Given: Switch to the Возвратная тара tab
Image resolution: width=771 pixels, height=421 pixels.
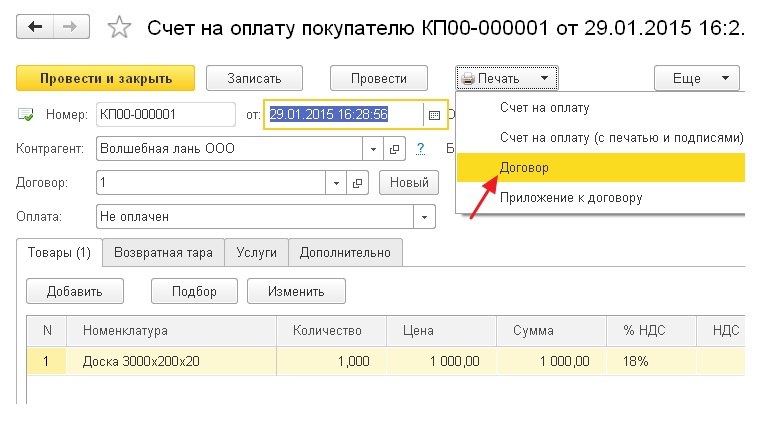Looking at the screenshot, I should pyautogui.click(x=163, y=253).
